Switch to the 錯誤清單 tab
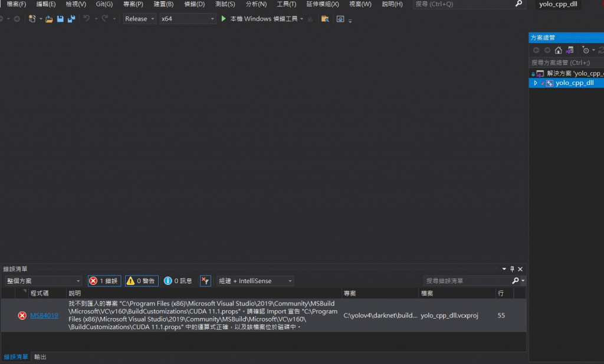The width and height of the screenshot is (604, 364). [x=16, y=357]
